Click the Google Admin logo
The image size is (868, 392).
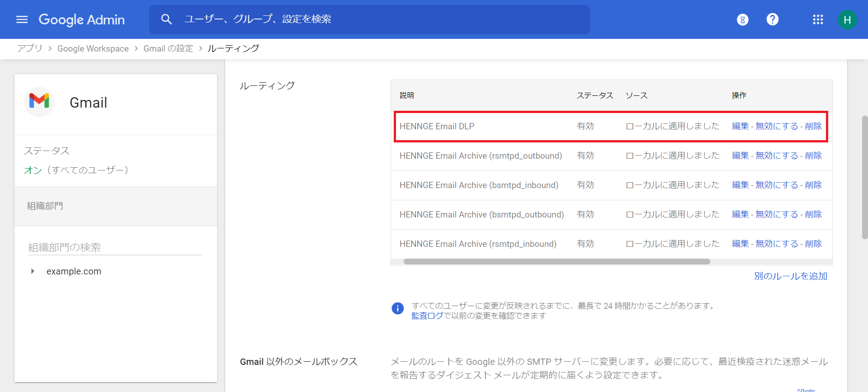[81, 19]
